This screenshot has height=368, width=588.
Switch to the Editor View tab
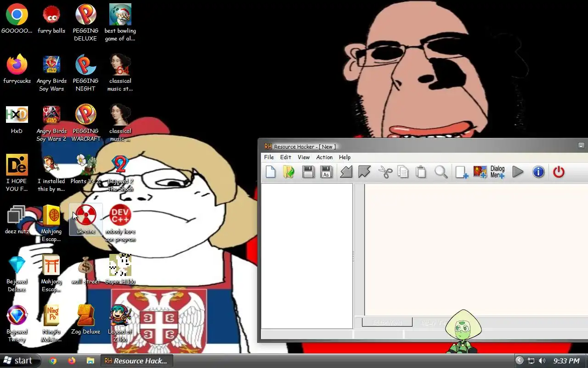[387, 322]
